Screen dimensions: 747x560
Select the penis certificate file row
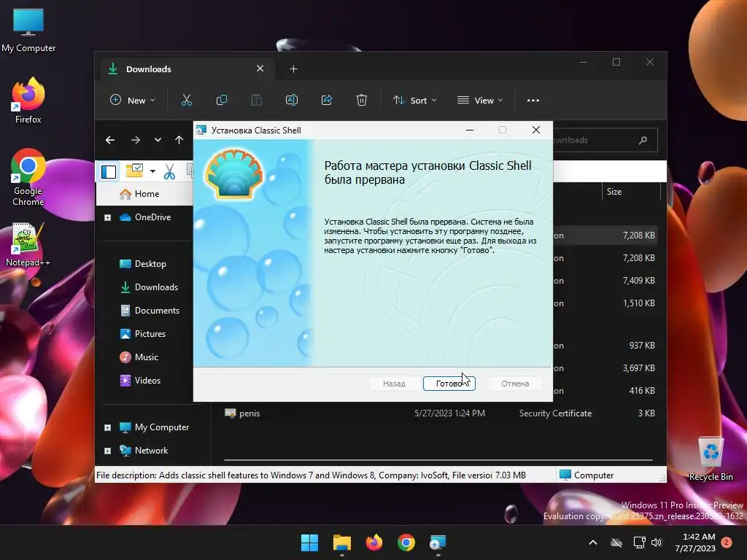[440, 413]
